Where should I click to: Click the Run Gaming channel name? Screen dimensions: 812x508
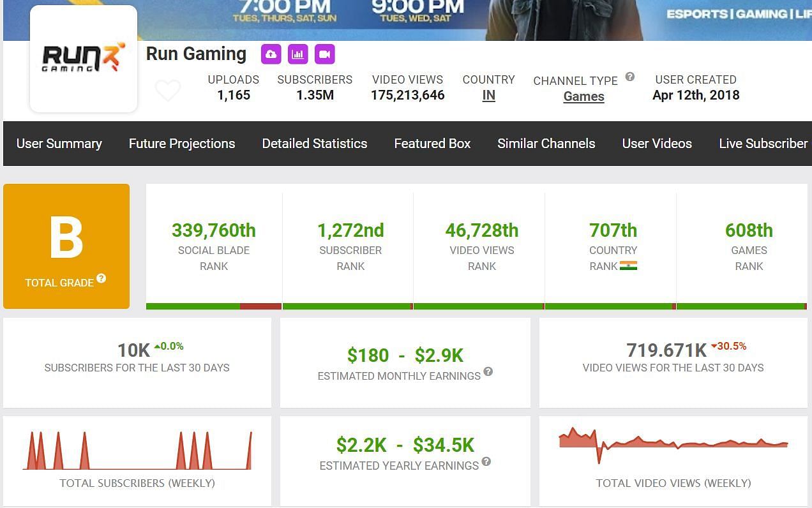point(196,54)
